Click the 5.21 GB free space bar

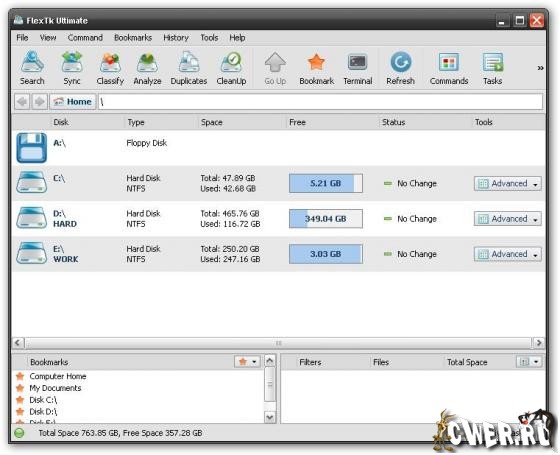coord(326,183)
